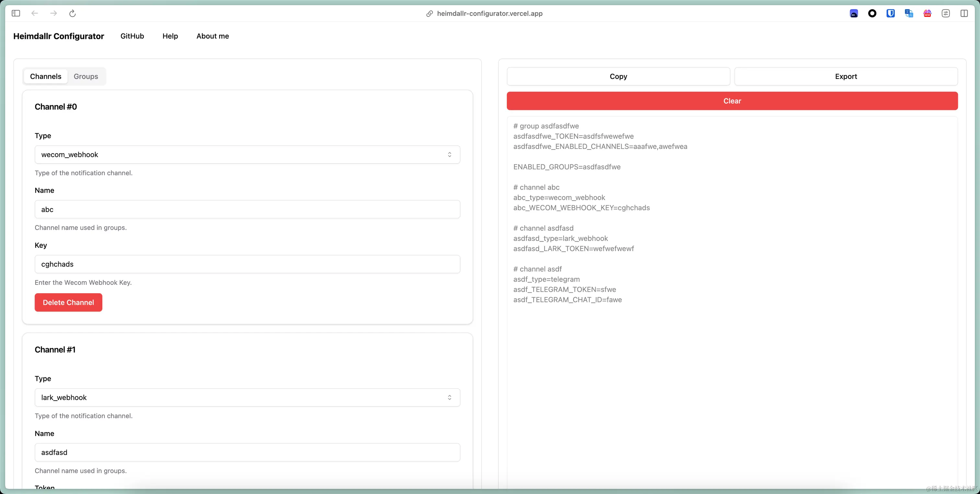This screenshot has height=494, width=980.
Task: Click the address bar URL
Action: click(x=490, y=14)
